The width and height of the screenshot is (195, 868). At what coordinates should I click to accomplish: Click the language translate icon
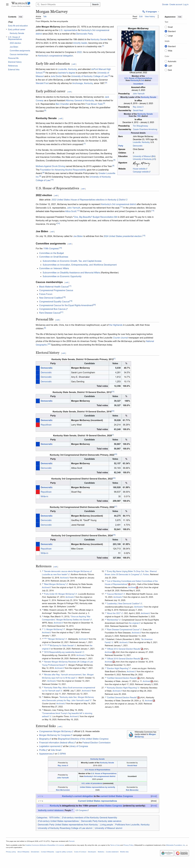144,12
